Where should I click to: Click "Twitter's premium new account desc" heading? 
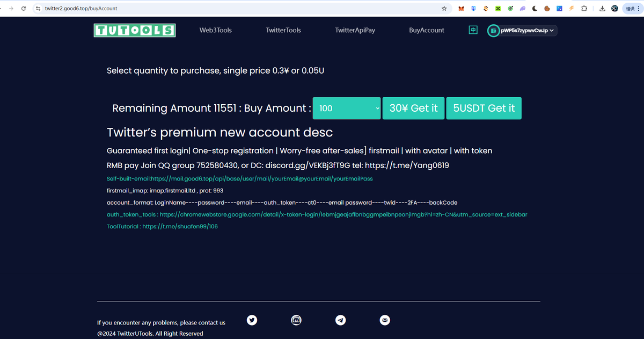220,132
